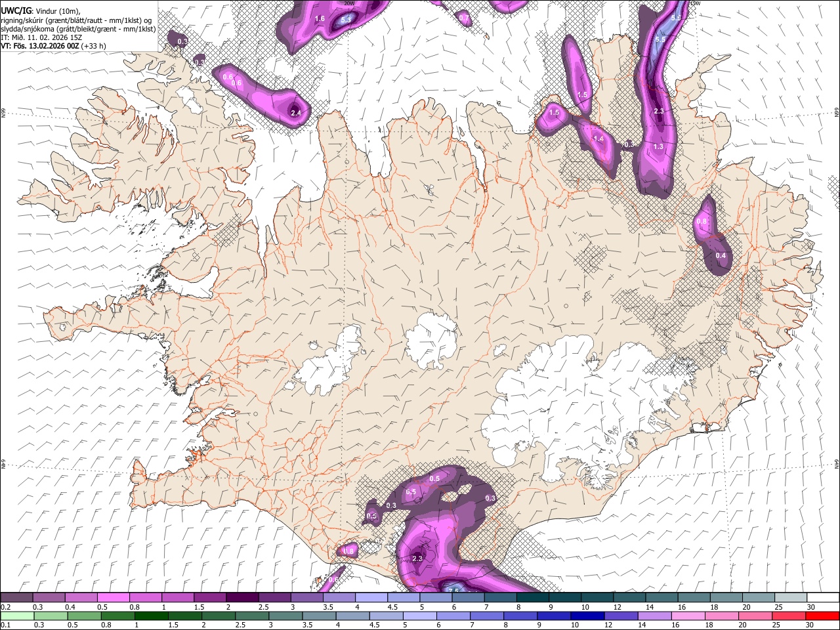Click the 5.3 precipitation value label
840x630 pixels.
[x=346, y=20]
